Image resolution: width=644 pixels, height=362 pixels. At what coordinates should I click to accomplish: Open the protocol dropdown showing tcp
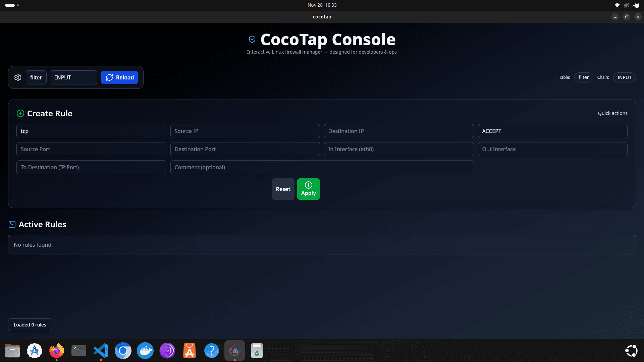coord(91,131)
